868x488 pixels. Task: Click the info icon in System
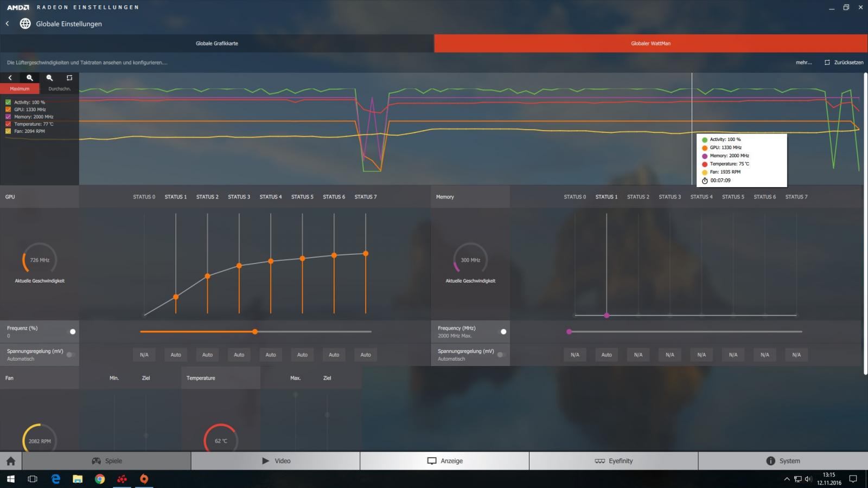[x=770, y=461]
